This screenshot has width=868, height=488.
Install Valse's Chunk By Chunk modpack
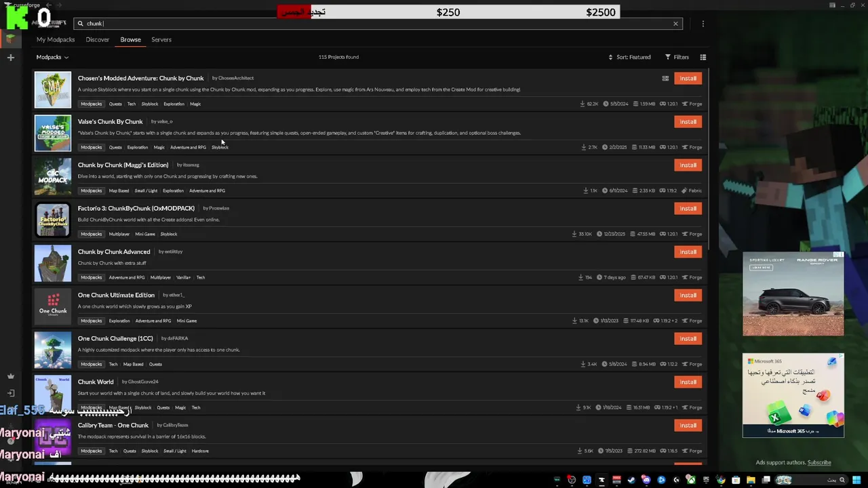point(688,122)
